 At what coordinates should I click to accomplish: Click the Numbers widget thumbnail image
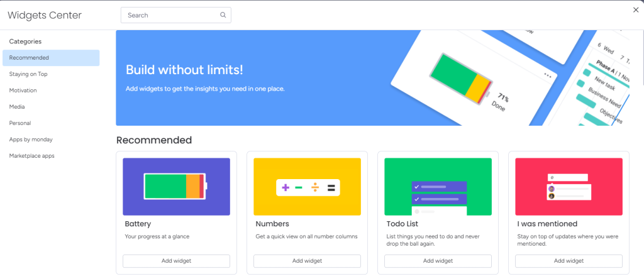pos(307,187)
